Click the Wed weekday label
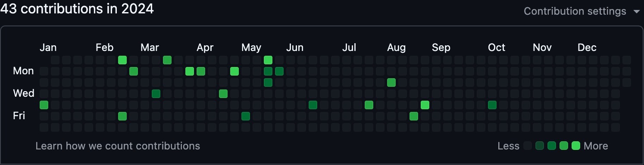Screen dimensions: 644x165 click(x=24, y=93)
